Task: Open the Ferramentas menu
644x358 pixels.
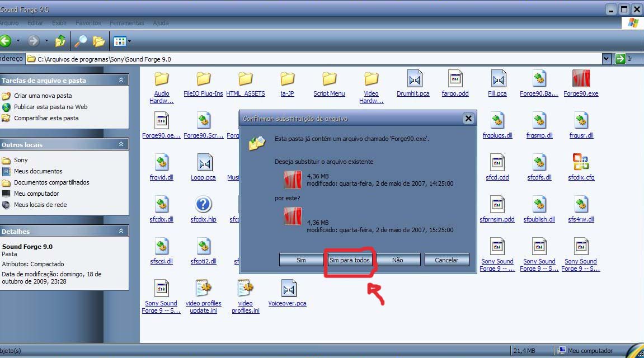Action: point(127,23)
